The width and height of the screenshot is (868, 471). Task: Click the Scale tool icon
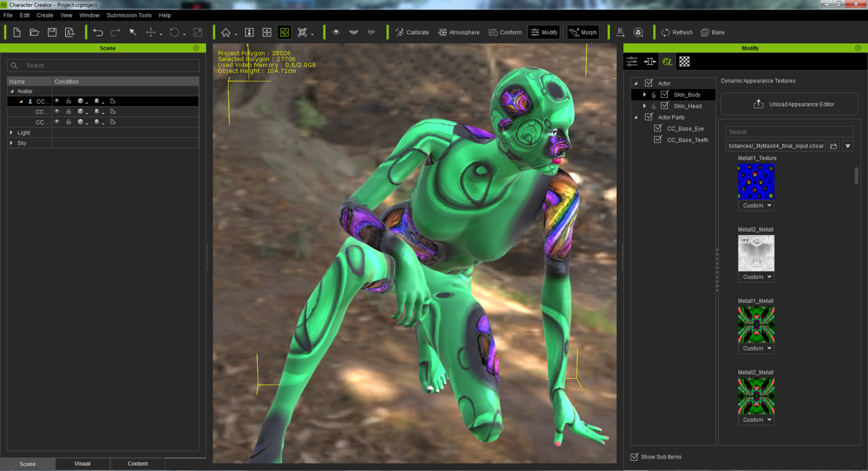198,33
